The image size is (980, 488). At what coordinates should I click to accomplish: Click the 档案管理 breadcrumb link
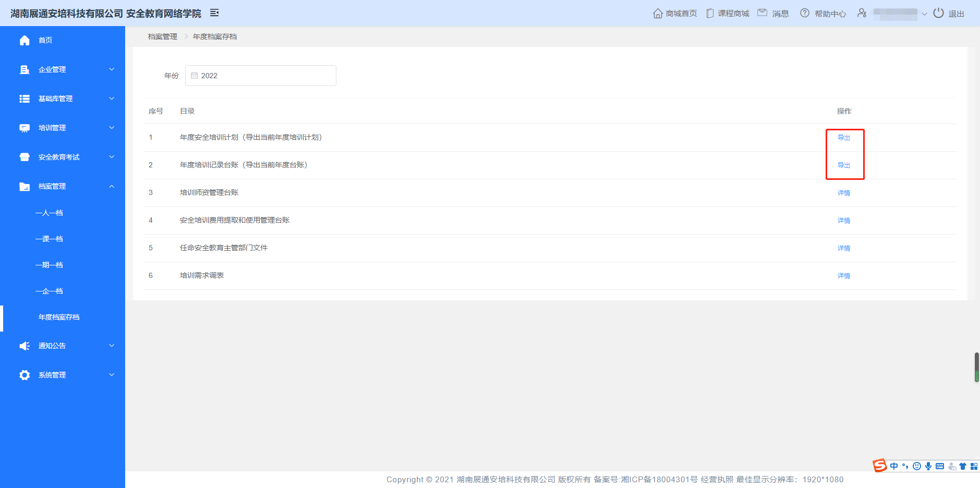coord(163,36)
